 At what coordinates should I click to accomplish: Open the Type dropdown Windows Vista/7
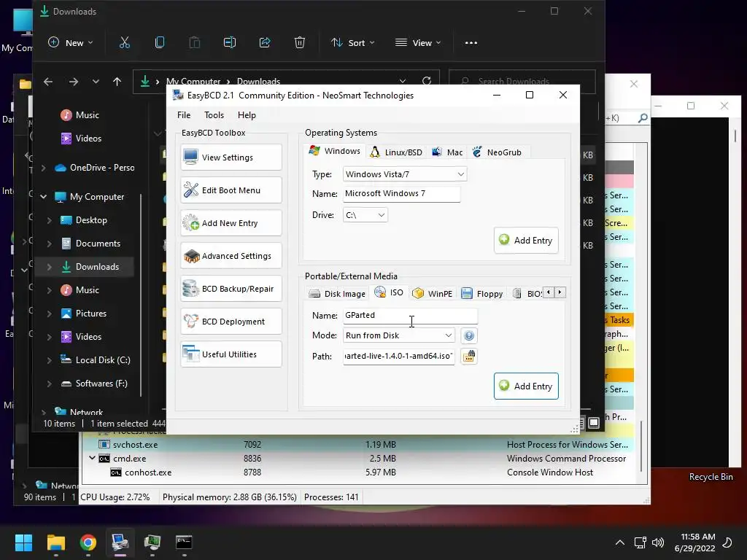tap(404, 174)
